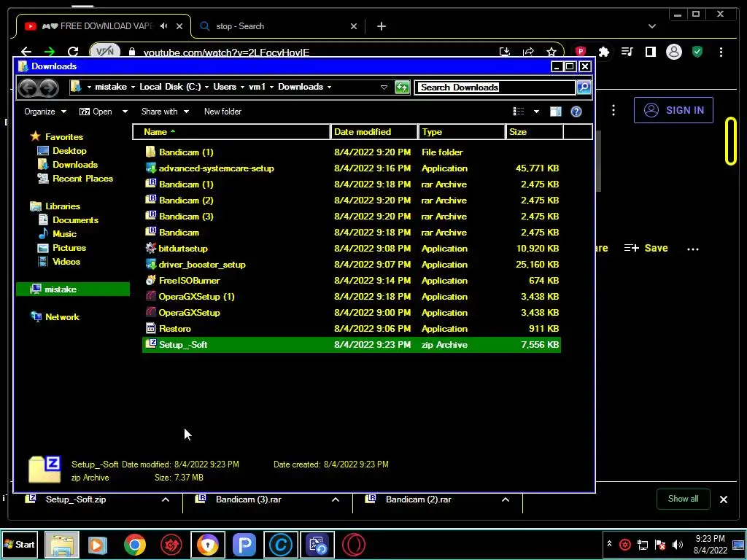Viewport: 747px width, 560px height.
Task: Open the browser three-dot menu
Action: tap(721, 52)
